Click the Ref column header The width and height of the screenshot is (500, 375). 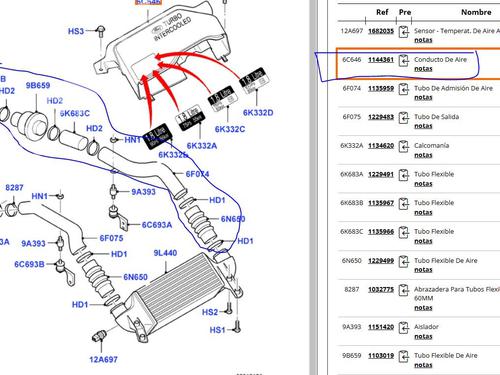(382, 12)
